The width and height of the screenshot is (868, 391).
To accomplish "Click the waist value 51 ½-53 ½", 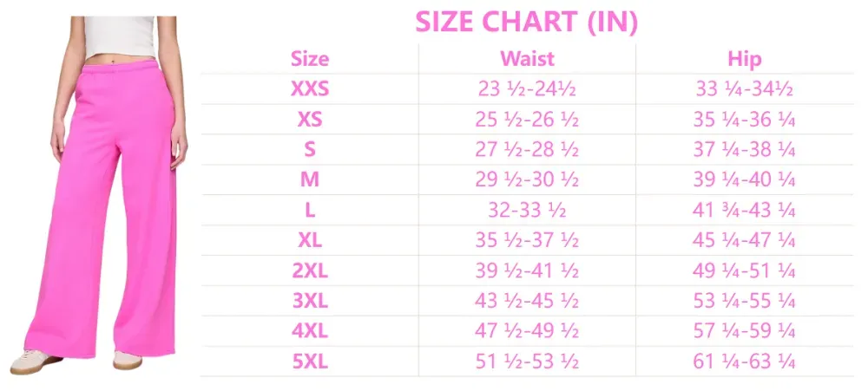I will point(527,362).
